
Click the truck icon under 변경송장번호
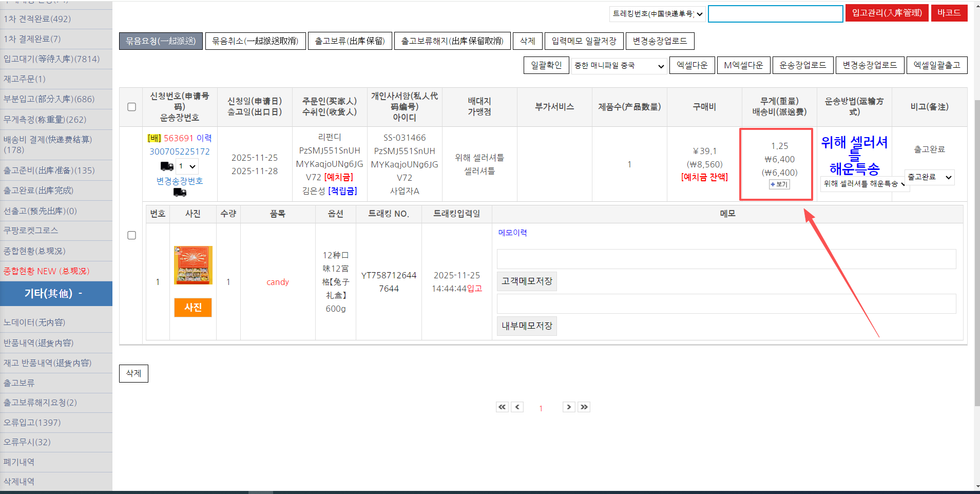tap(180, 193)
